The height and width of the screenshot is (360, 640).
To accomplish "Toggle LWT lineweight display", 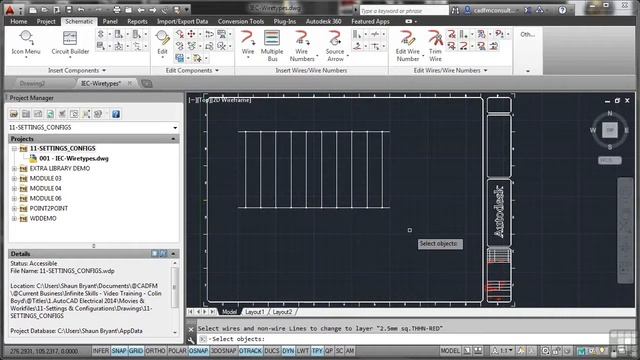I will coord(302,351).
